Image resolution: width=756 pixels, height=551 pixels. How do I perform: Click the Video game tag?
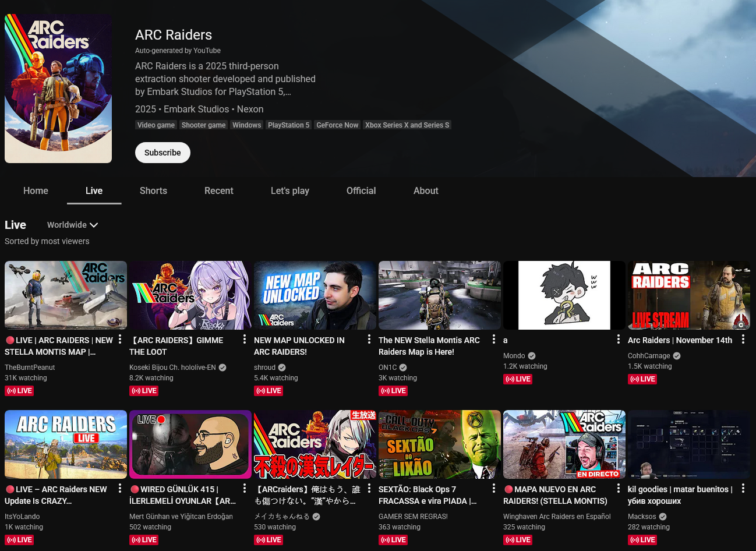coord(156,125)
